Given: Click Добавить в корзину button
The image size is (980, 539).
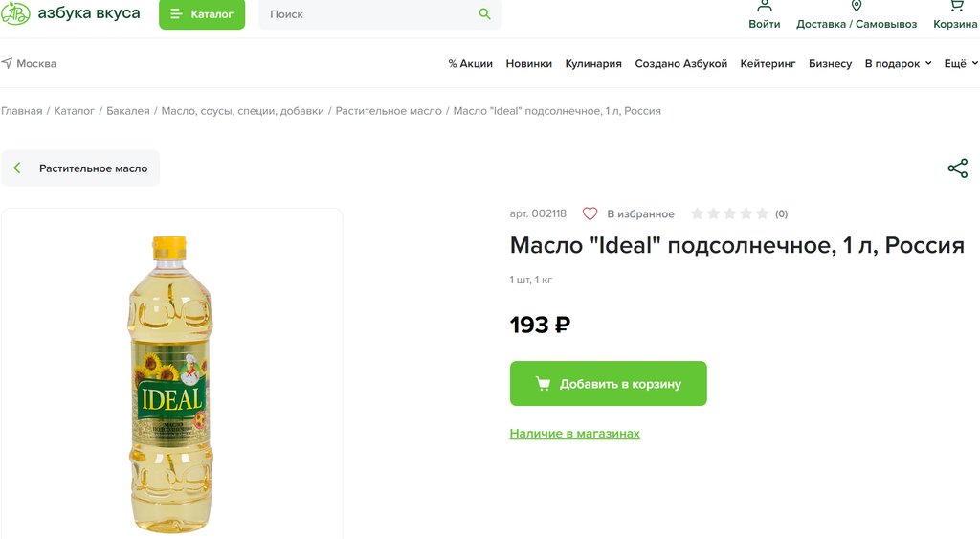Looking at the screenshot, I should point(608,384).
